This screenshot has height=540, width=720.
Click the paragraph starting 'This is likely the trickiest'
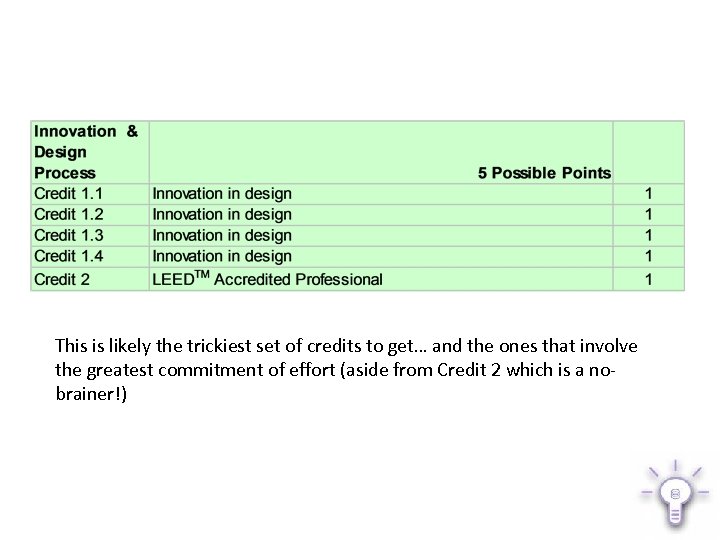click(x=346, y=369)
